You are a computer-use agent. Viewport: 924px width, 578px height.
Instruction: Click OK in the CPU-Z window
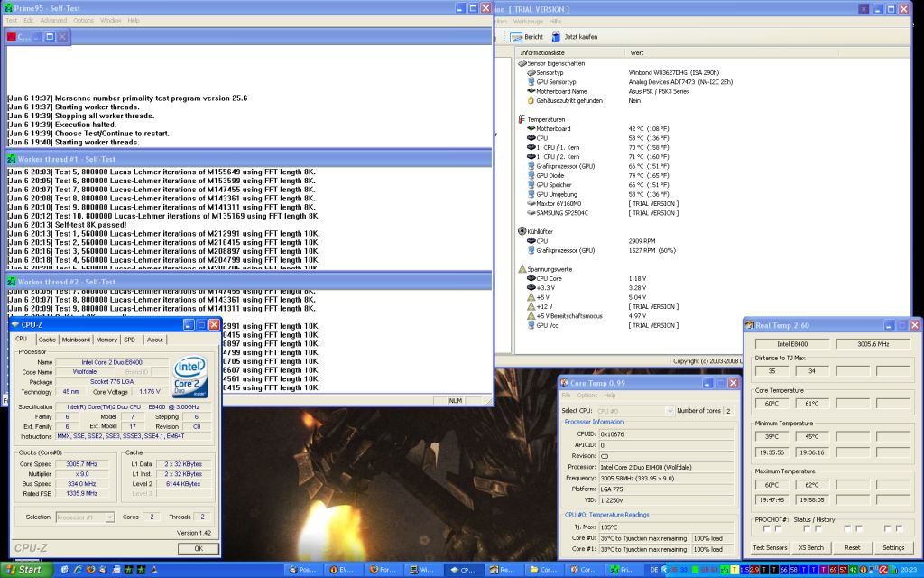[x=199, y=548]
